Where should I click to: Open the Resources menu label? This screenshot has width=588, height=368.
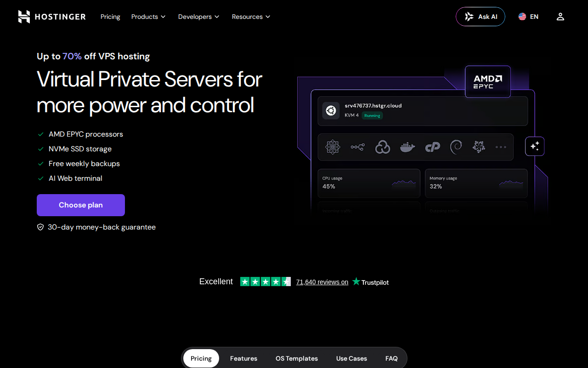pyautogui.click(x=247, y=17)
